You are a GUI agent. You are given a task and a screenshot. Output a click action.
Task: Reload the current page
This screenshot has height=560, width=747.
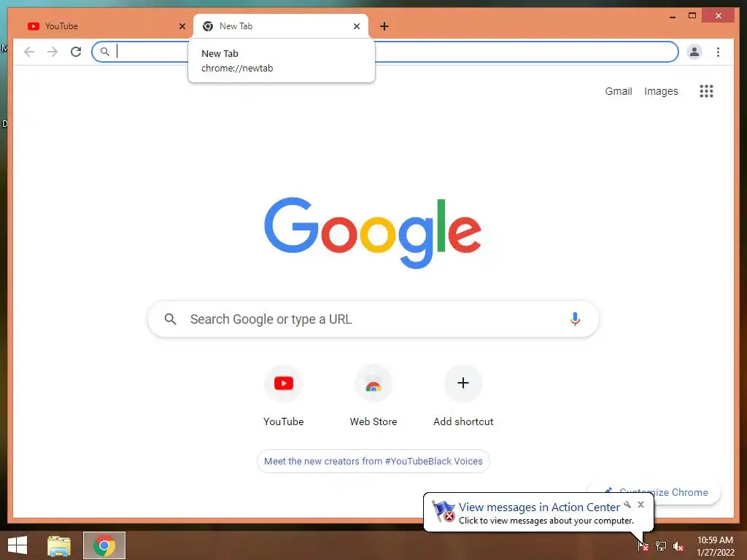(x=76, y=52)
